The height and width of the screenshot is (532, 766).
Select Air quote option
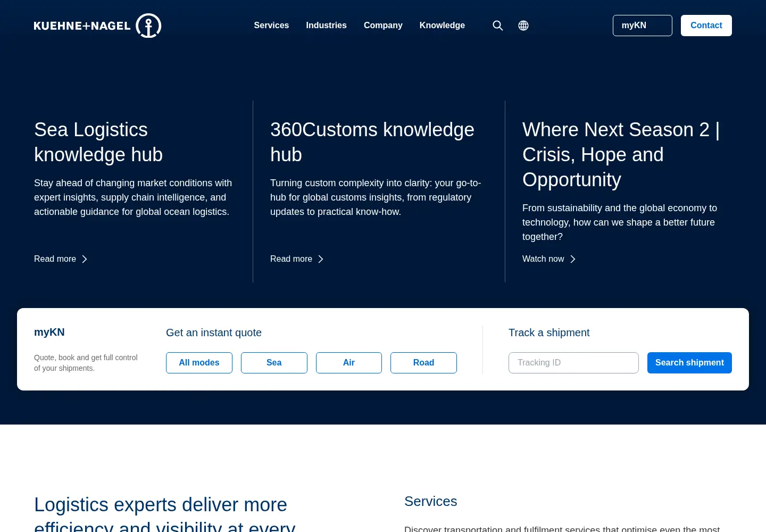click(349, 363)
